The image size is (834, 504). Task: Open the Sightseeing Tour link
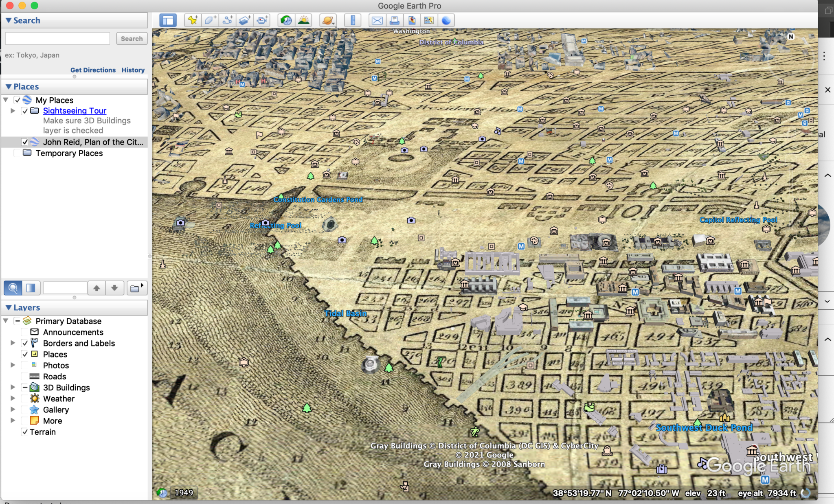click(x=75, y=111)
